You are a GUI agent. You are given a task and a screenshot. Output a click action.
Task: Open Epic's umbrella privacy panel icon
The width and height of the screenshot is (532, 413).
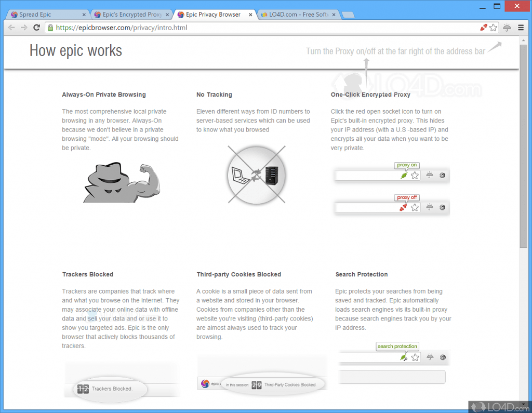[507, 27]
